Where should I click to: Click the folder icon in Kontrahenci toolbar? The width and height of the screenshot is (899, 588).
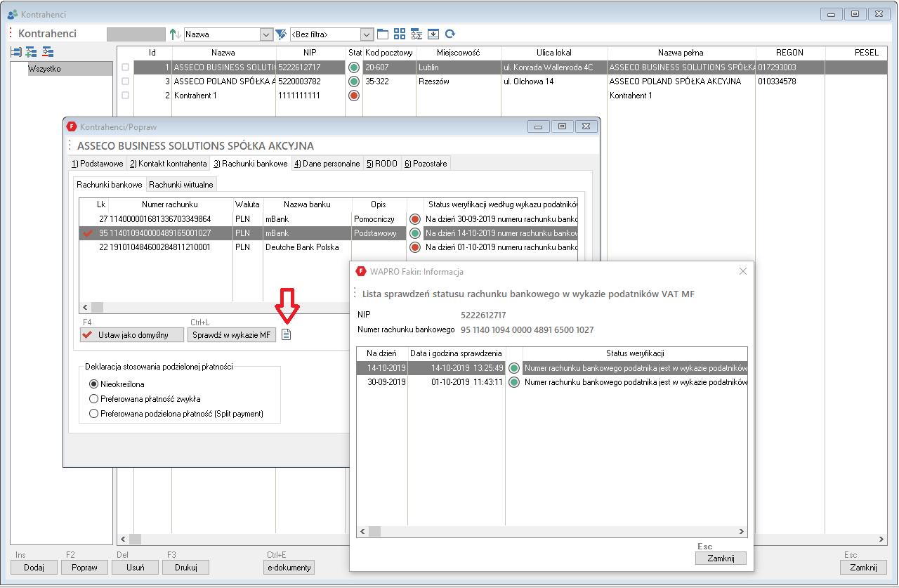[x=383, y=34]
